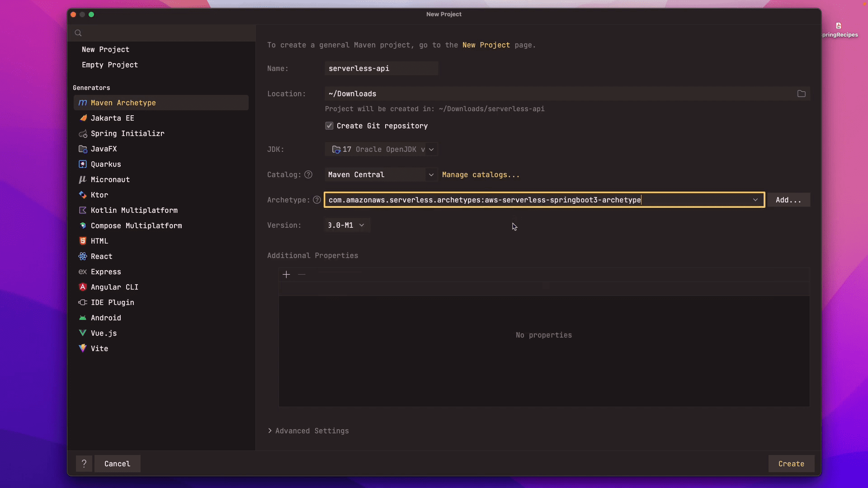Image resolution: width=868 pixels, height=488 pixels.
Task: Click the Archetype help question icon
Action: 317,200
